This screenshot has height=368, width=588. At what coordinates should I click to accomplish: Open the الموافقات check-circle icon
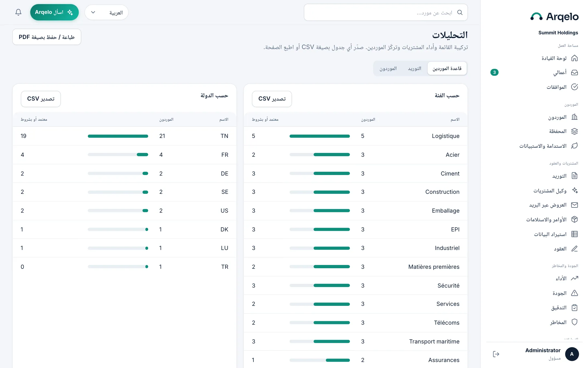pos(574,87)
